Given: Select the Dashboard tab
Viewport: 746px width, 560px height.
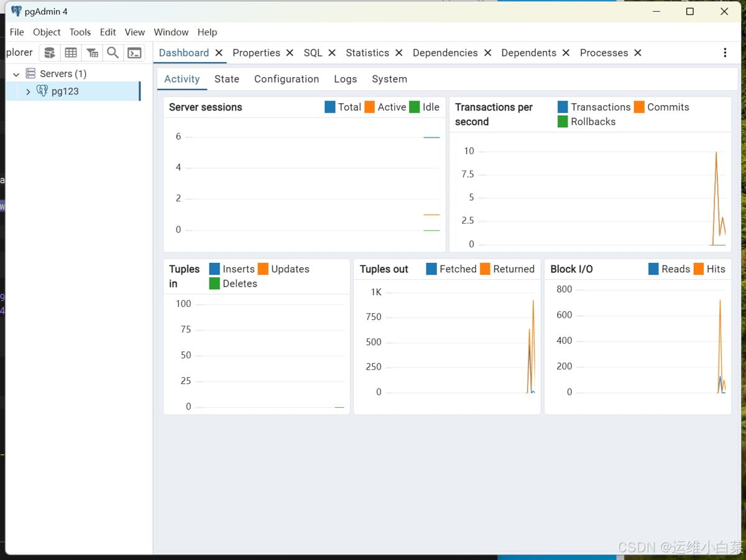Looking at the screenshot, I should 183,53.
